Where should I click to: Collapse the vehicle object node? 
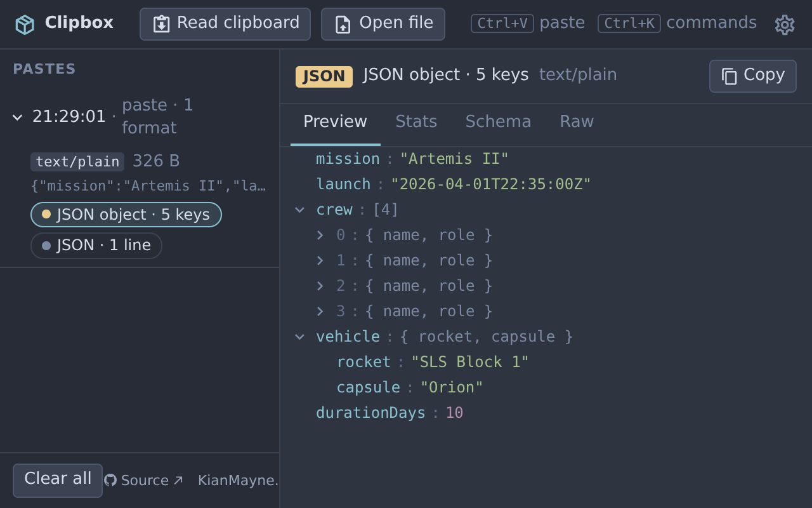[x=300, y=337]
